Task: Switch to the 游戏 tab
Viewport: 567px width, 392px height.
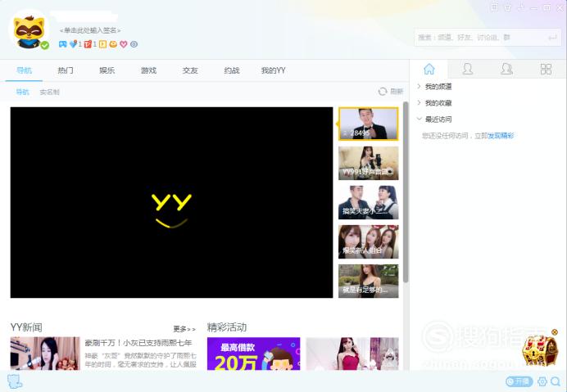Action: pyautogui.click(x=148, y=70)
